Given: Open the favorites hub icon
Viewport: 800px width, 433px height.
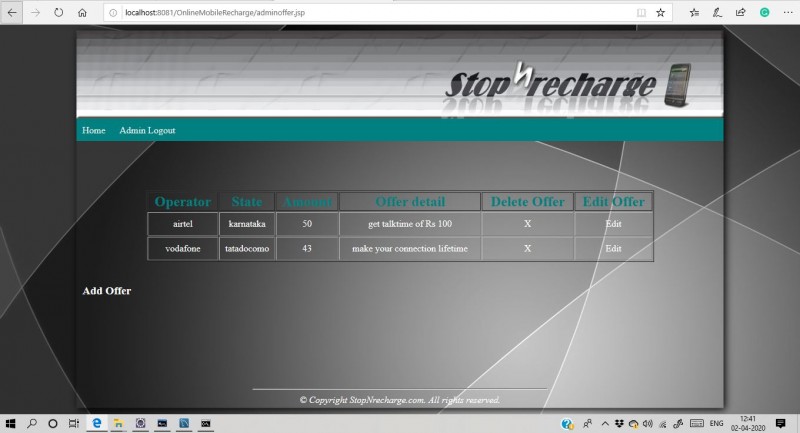Looking at the screenshot, I should (694, 13).
